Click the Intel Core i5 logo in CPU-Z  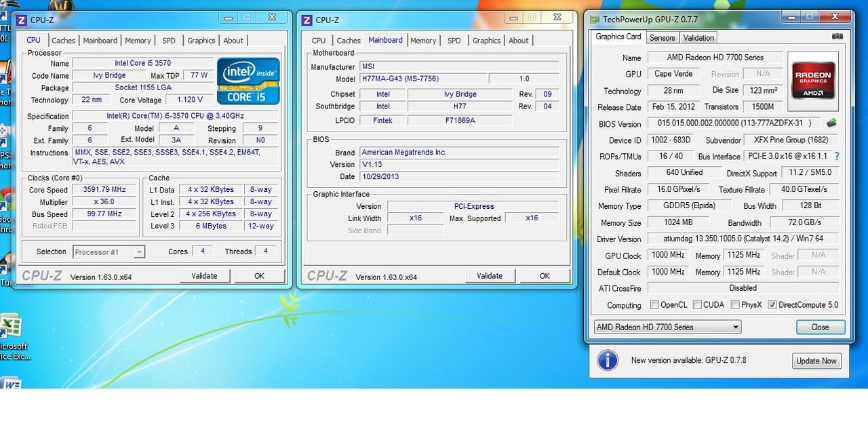point(248,81)
